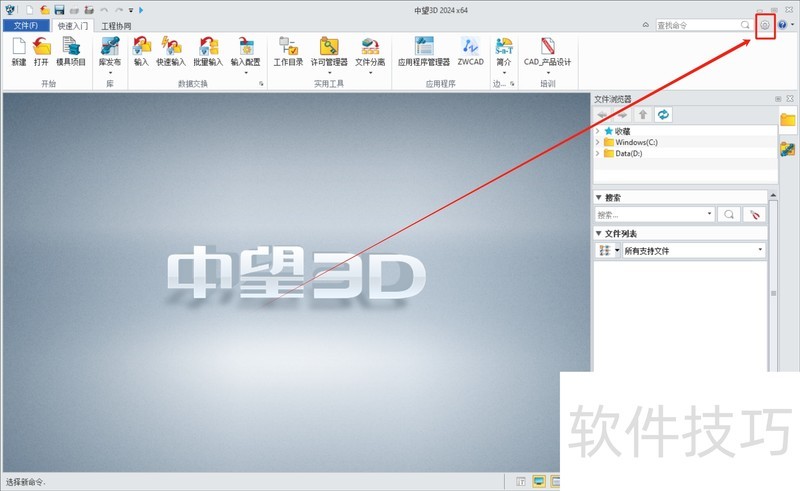Open the dropdown arrow under CAD_产品设计
This screenshot has height=491, width=800.
coord(547,73)
